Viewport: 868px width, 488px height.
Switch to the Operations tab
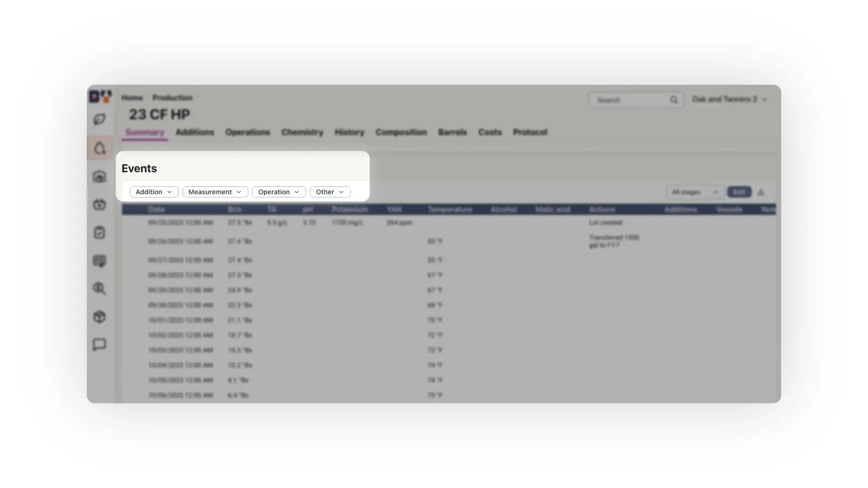(x=248, y=132)
